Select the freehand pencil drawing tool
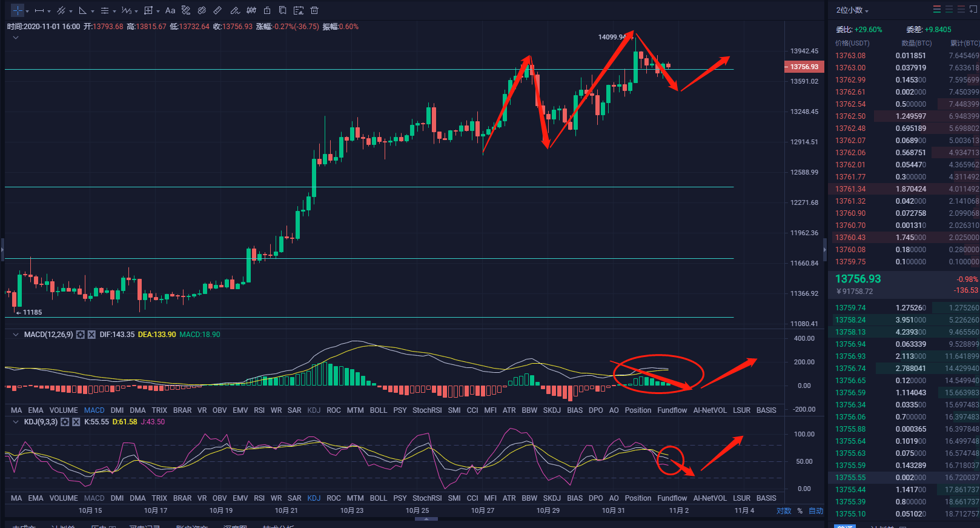This screenshot has height=528, width=980. coord(235,10)
